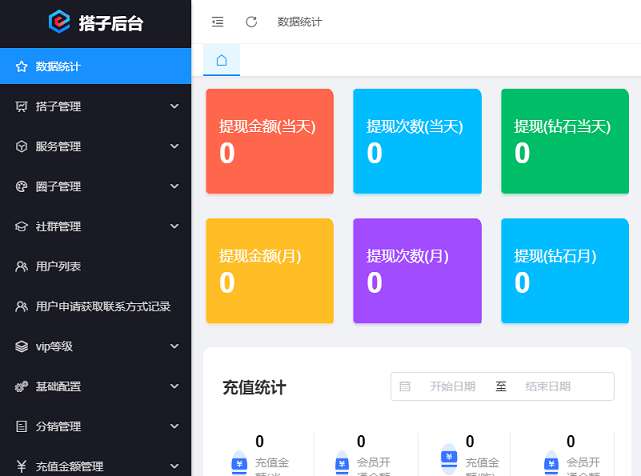Click the last 会员开通 wallet icon
641x476 pixels.
pyautogui.click(x=551, y=463)
